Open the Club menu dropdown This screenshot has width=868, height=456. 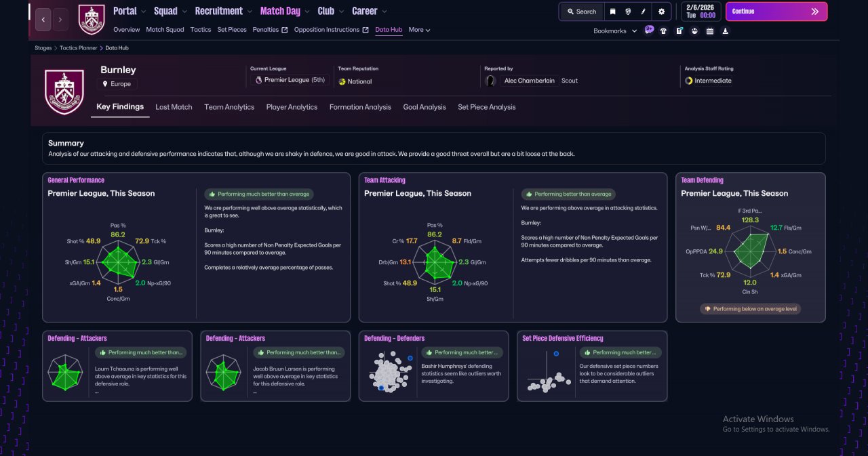click(x=330, y=11)
